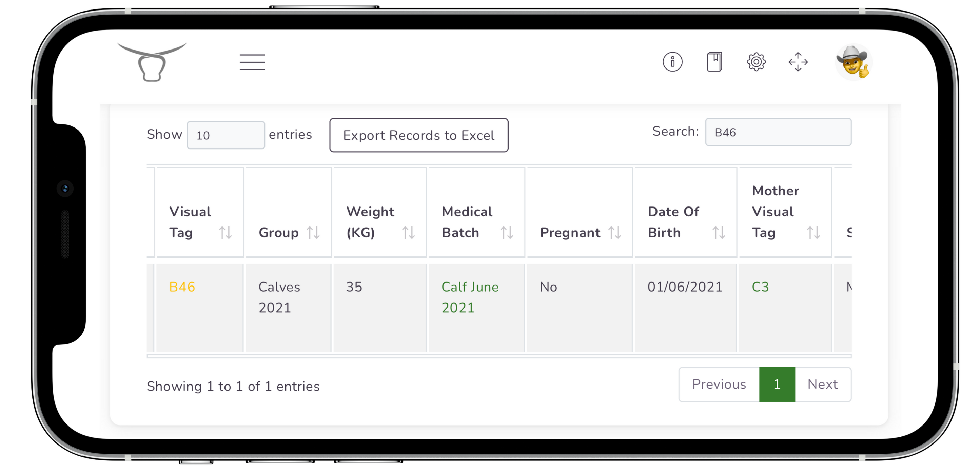Open the info panel icon
980x474 pixels.
tap(673, 61)
